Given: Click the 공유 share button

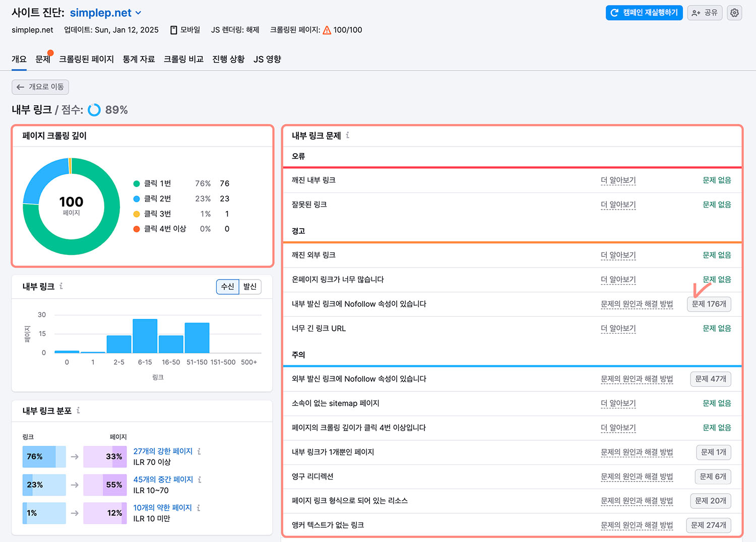Looking at the screenshot, I should click(705, 13).
